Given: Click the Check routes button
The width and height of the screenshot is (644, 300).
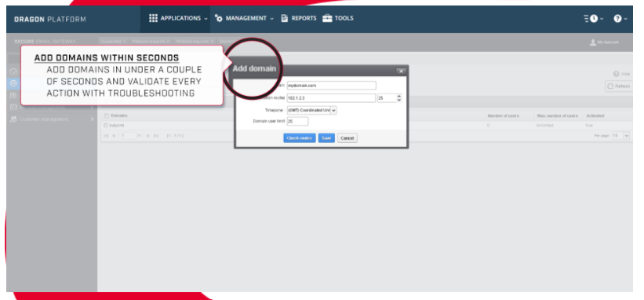Looking at the screenshot, I should [x=300, y=138].
